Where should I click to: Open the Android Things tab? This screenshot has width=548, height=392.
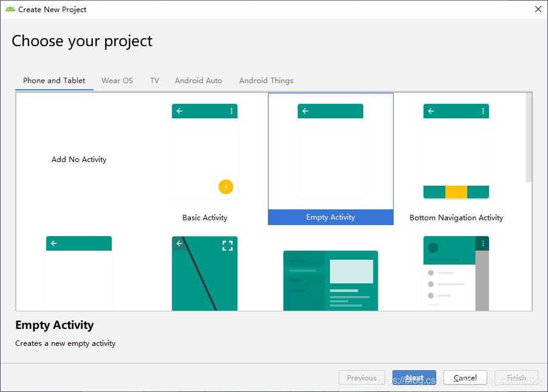pyautogui.click(x=266, y=81)
